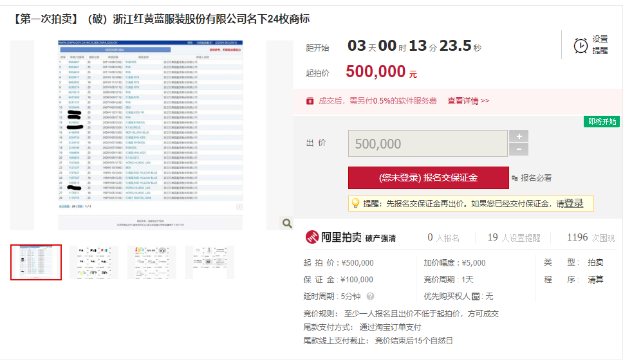Select the fourth trademark logos thumbnail
Image resolution: width=623 pixels, height=364 pixels.
[210, 262]
